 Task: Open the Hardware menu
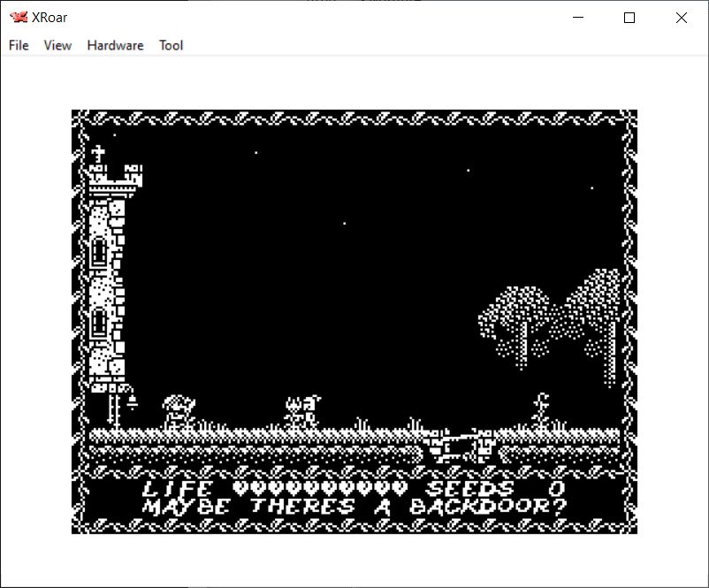coord(115,45)
